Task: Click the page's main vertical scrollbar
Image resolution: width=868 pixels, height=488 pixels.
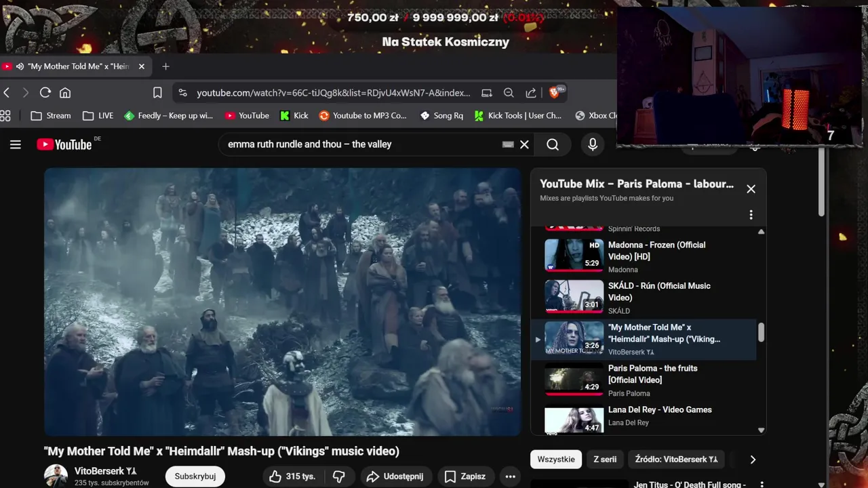Action: (x=822, y=182)
